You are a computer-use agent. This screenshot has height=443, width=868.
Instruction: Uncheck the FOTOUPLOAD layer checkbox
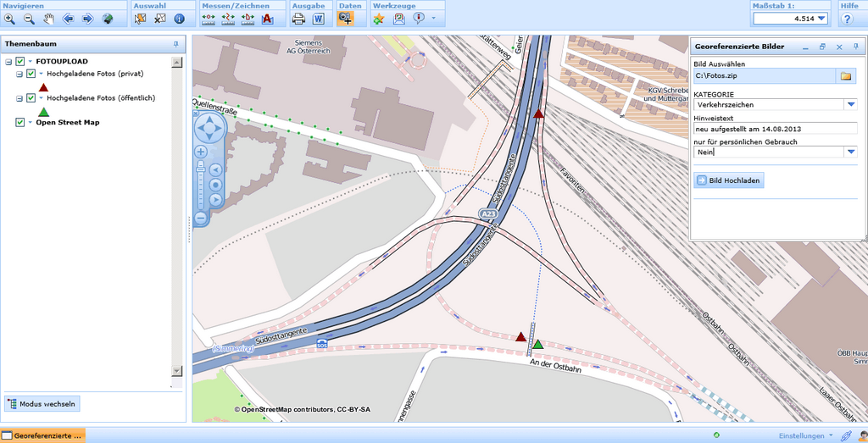pos(20,62)
